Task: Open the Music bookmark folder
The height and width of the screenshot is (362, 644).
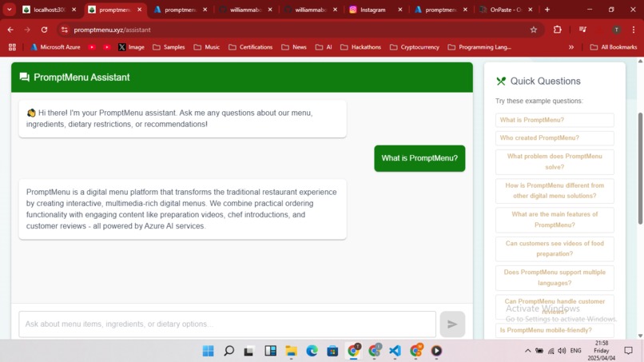Action: click(207, 47)
